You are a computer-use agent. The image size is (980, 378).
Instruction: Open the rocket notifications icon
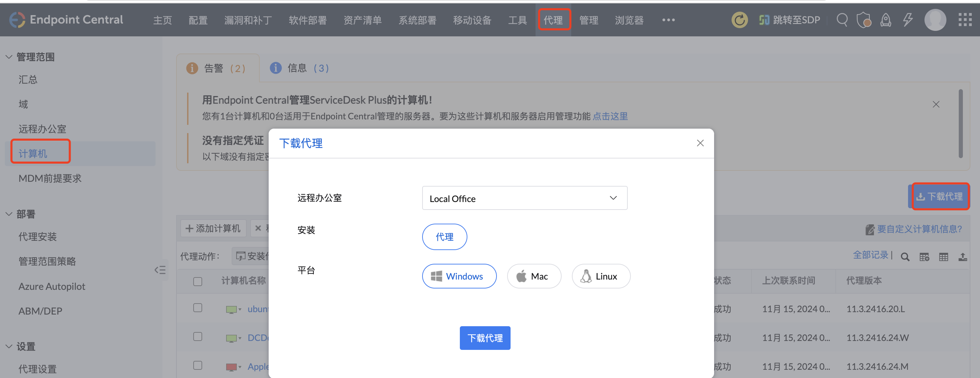point(885,20)
